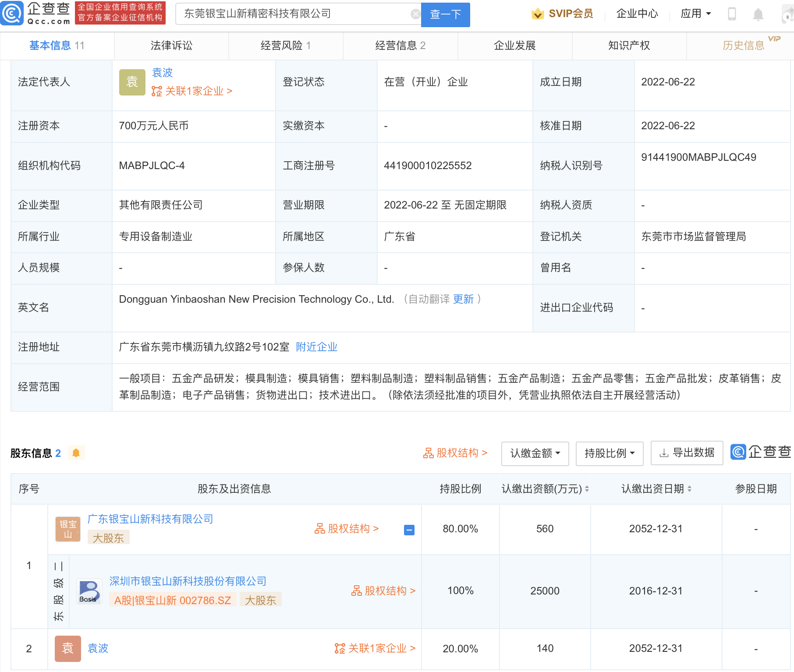Sort by 认缴出资额 column arrows
This screenshot has width=794, height=672.
[587, 489]
